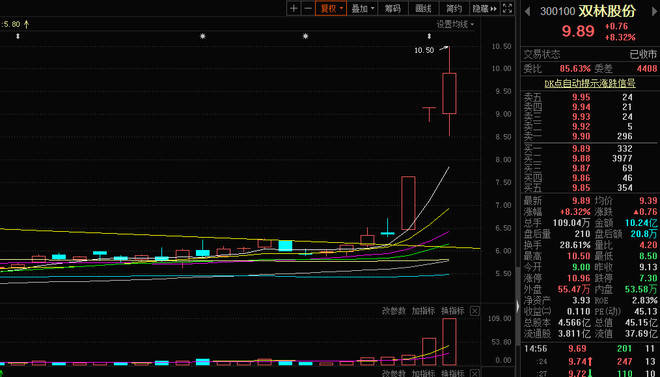Click 加指标 on the volume panel

click(x=423, y=311)
